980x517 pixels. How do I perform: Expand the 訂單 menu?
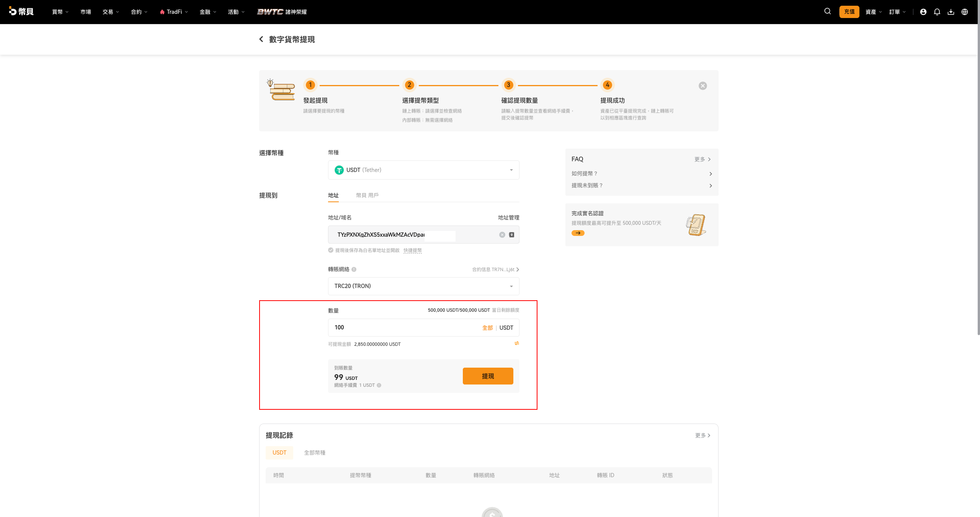click(x=897, y=12)
